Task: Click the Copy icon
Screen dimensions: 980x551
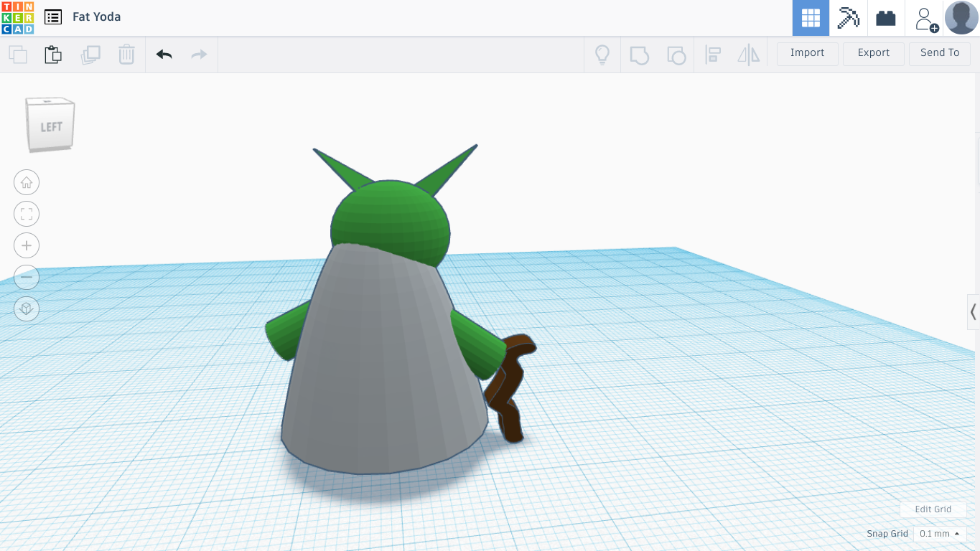Action: [x=18, y=55]
